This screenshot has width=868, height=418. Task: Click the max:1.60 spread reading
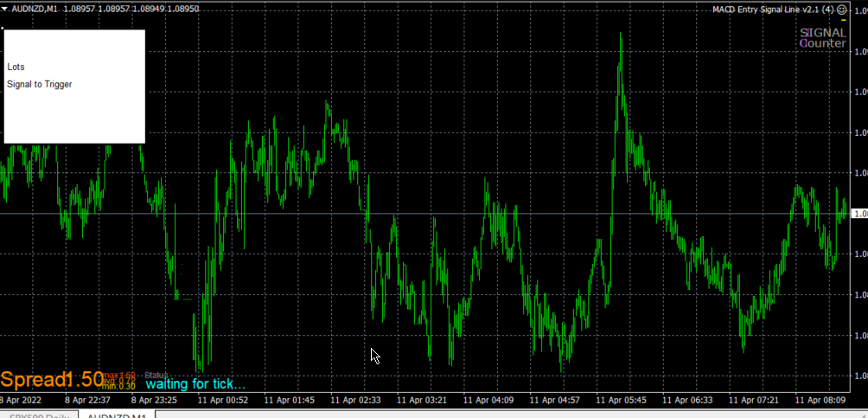tap(120, 376)
